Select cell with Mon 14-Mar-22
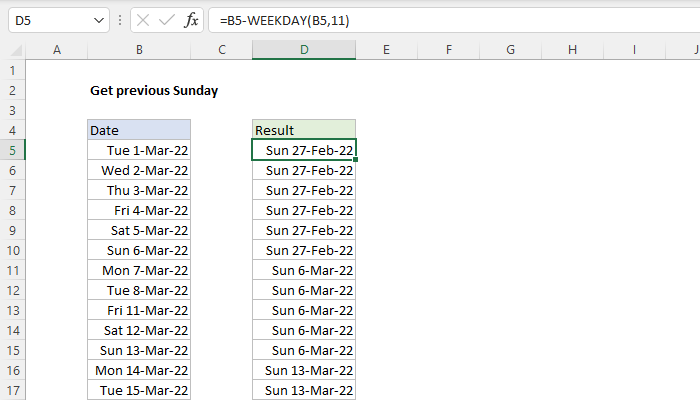This screenshot has width=700, height=400. tap(138, 370)
